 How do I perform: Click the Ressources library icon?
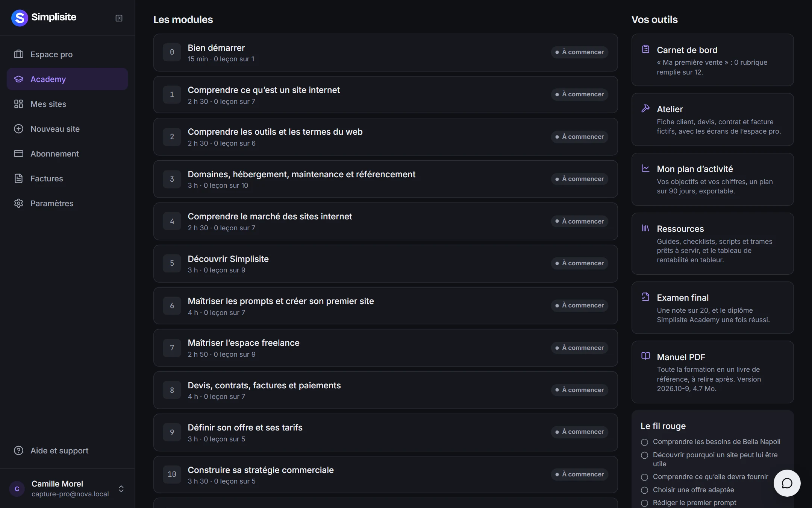[x=645, y=228]
